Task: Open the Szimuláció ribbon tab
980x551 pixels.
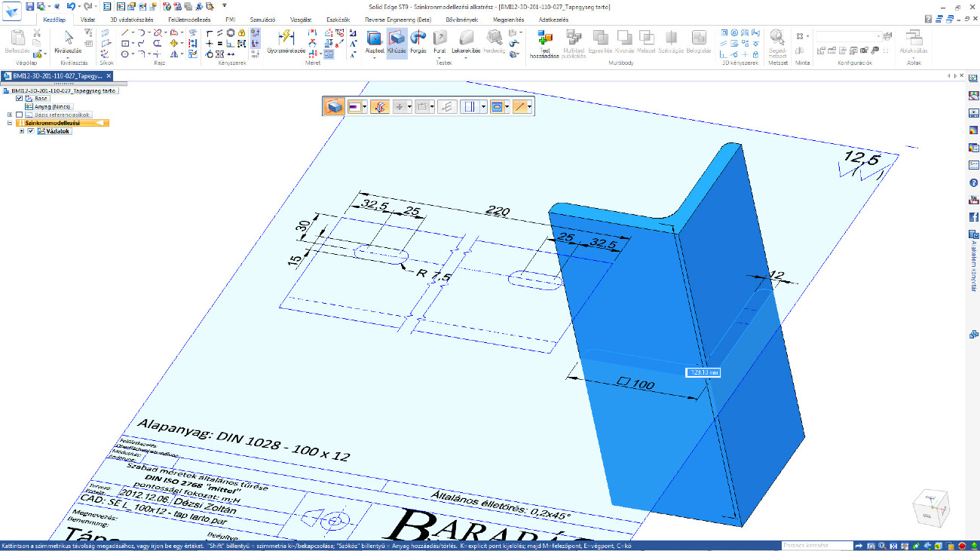Action: point(262,19)
